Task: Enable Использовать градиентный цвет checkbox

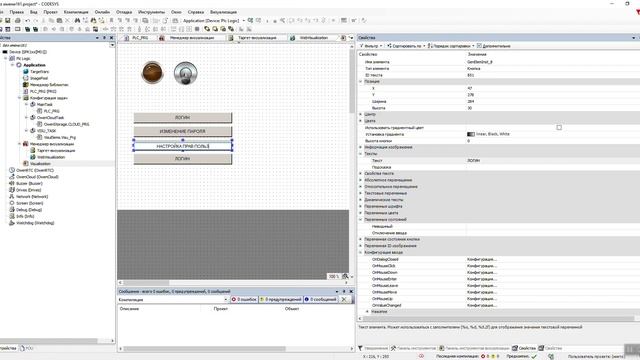Action: pos(559,127)
